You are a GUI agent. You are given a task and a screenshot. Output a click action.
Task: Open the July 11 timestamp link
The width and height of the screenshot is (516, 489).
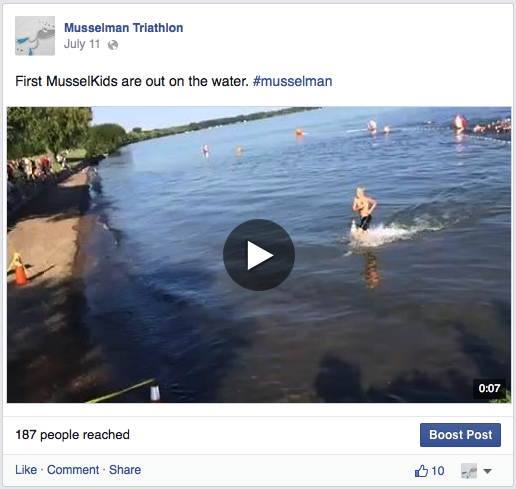tap(82, 44)
